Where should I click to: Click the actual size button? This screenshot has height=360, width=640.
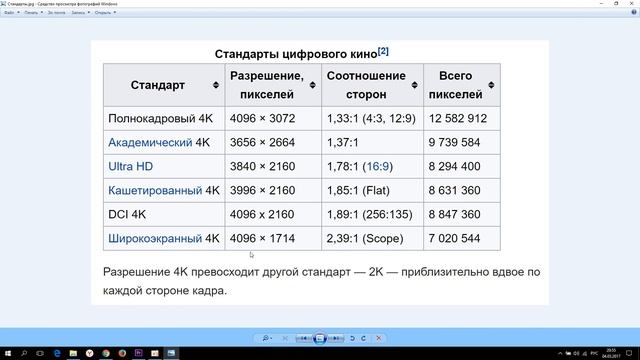point(285,338)
